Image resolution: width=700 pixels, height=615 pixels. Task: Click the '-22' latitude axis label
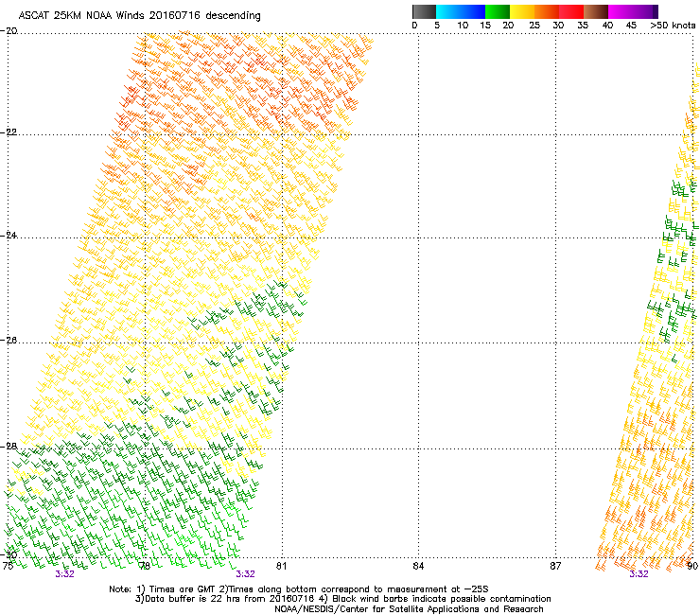coord(9,132)
